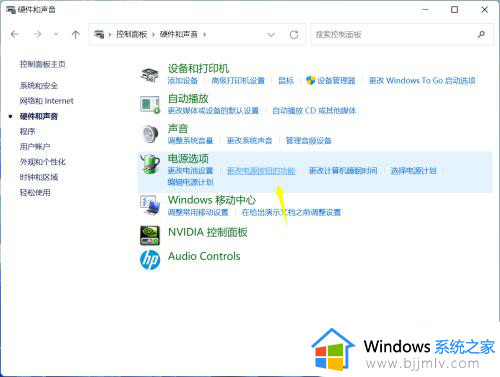Screen dimensions: 500x377
Task: Maximize the 硬件和声音 window
Action: (x=454, y=9)
